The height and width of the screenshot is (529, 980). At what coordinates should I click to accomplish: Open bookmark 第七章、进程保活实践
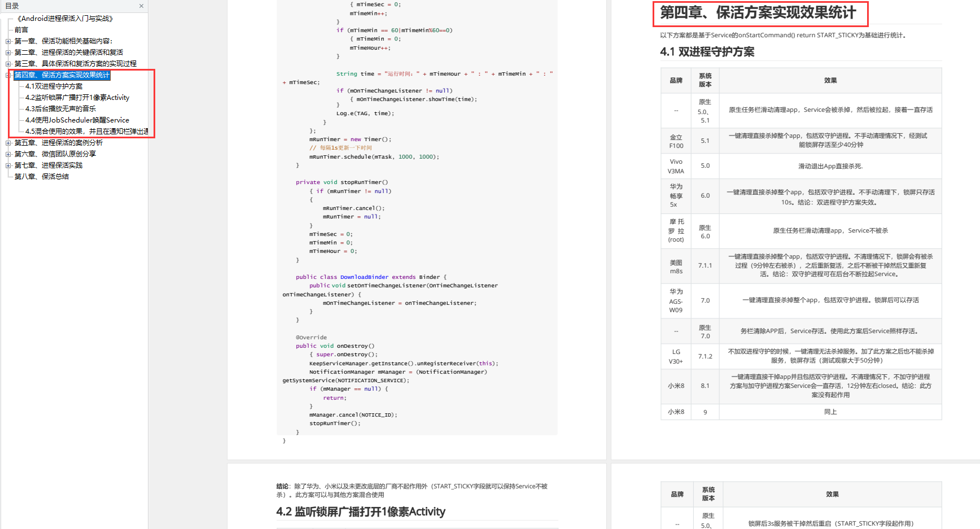tap(49, 165)
